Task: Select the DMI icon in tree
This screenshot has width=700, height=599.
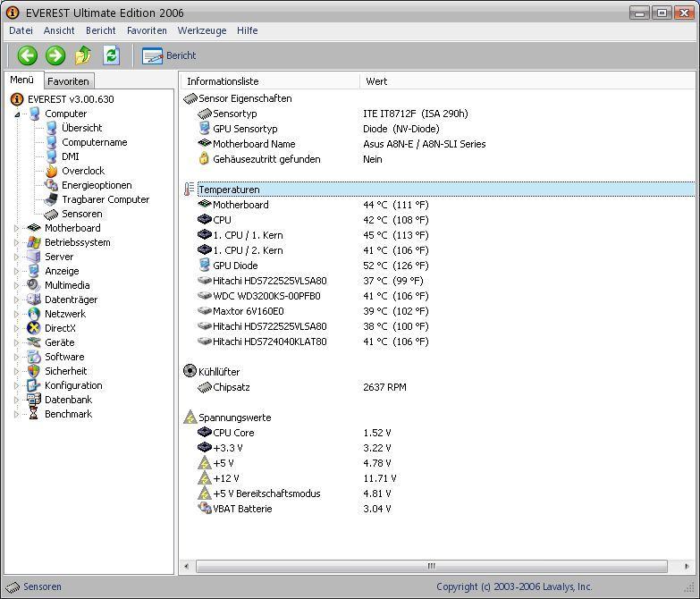Action: coord(51,156)
